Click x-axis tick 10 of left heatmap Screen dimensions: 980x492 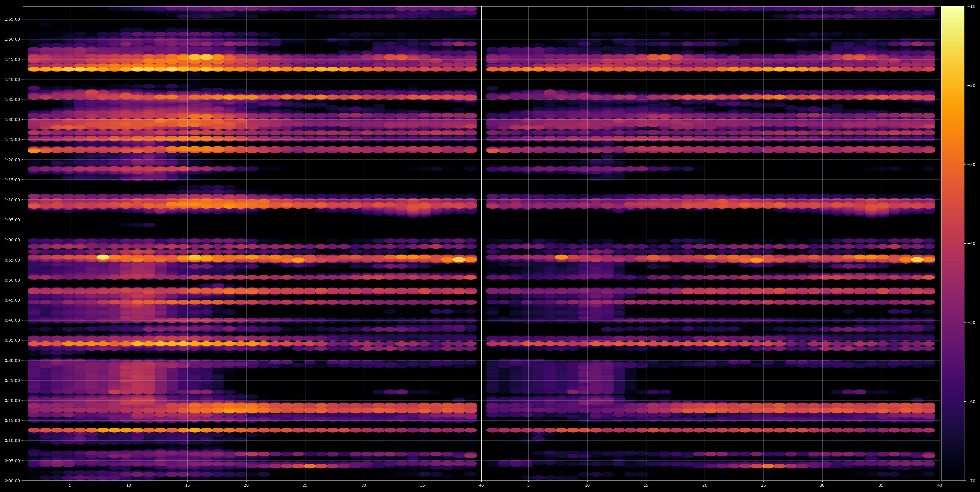tap(129, 486)
